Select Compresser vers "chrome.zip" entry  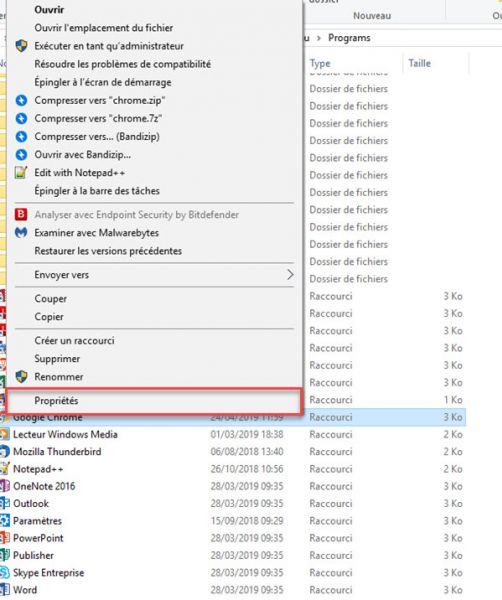(x=100, y=100)
